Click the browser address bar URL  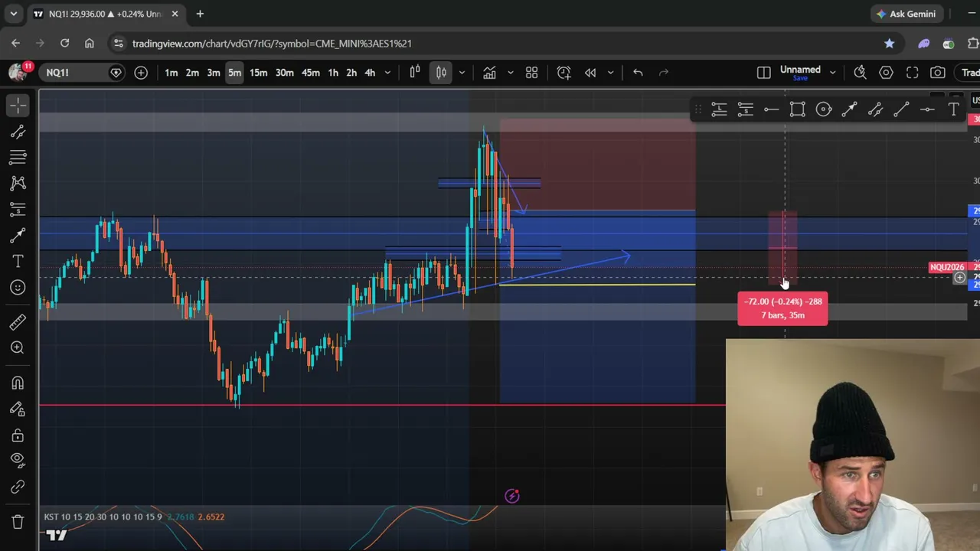(x=272, y=44)
